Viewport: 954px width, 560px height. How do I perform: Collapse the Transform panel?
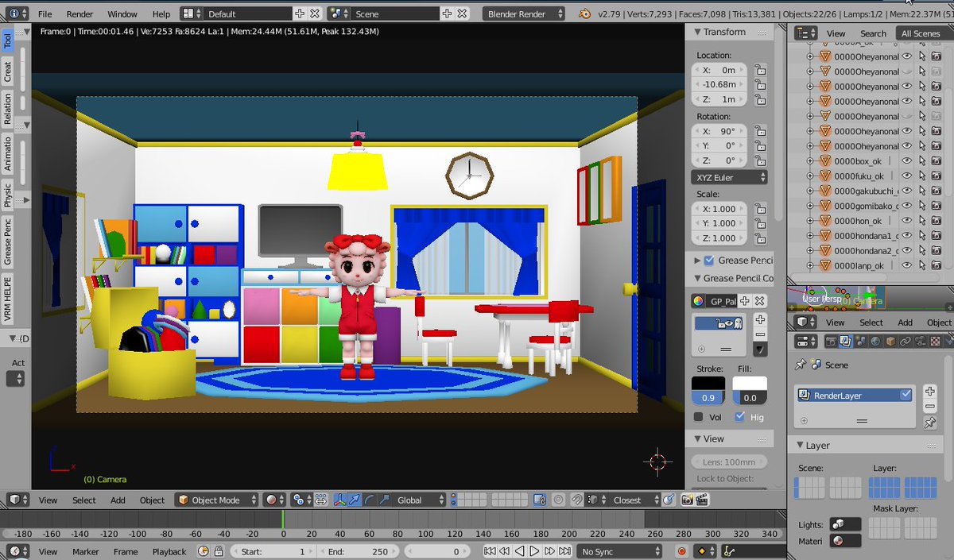pos(723,32)
